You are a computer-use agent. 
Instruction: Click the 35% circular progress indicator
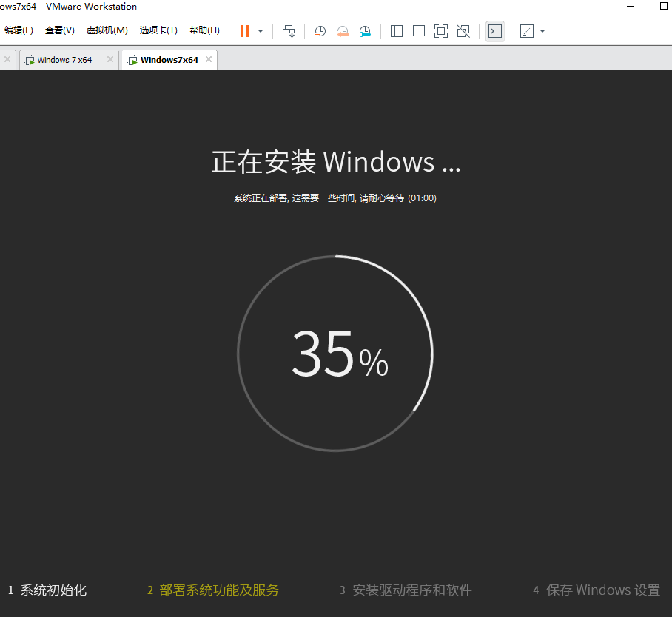(x=335, y=354)
